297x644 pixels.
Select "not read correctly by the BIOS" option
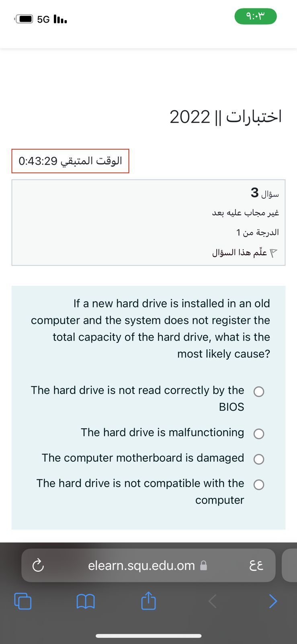259,392
